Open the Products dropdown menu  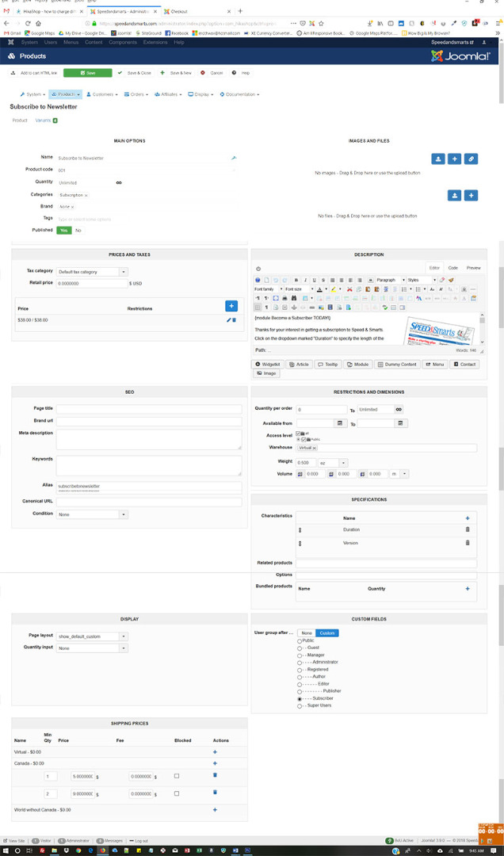click(x=65, y=94)
